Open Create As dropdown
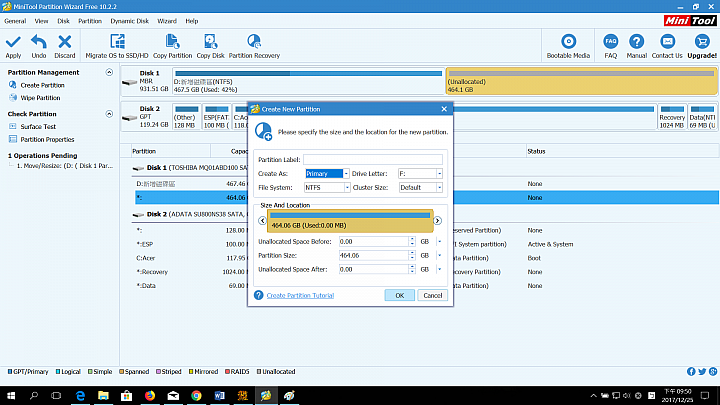 point(346,174)
